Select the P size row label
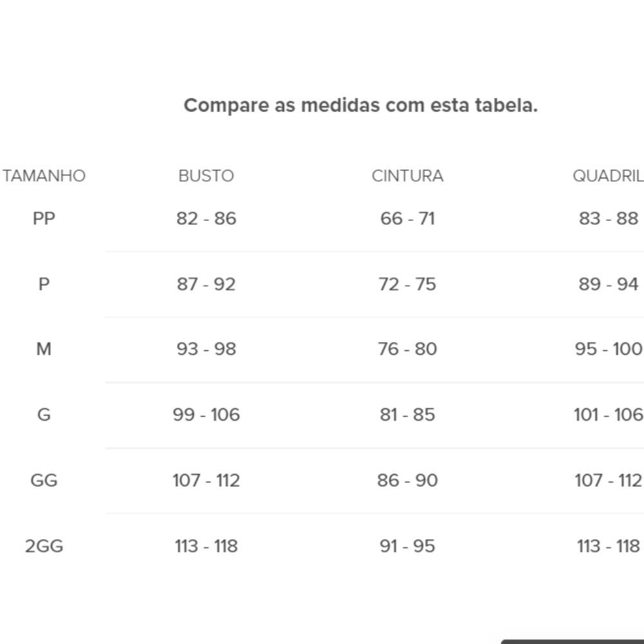The width and height of the screenshot is (644, 644). tap(44, 284)
